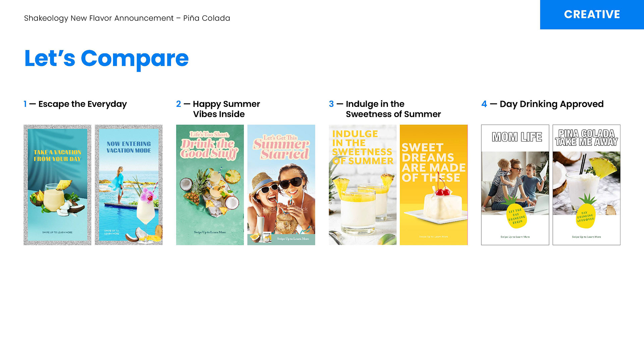Click 'Swipe Up to Learn More' on Summer Started ad

coord(293,239)
